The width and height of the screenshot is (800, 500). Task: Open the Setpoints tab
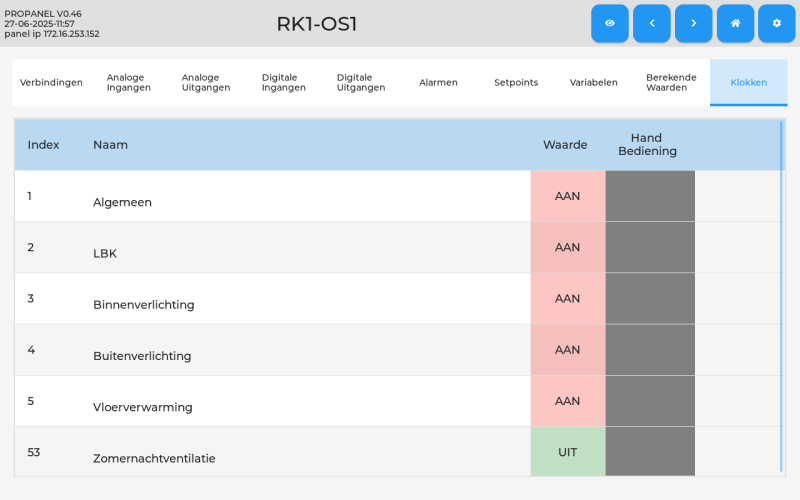516,83
